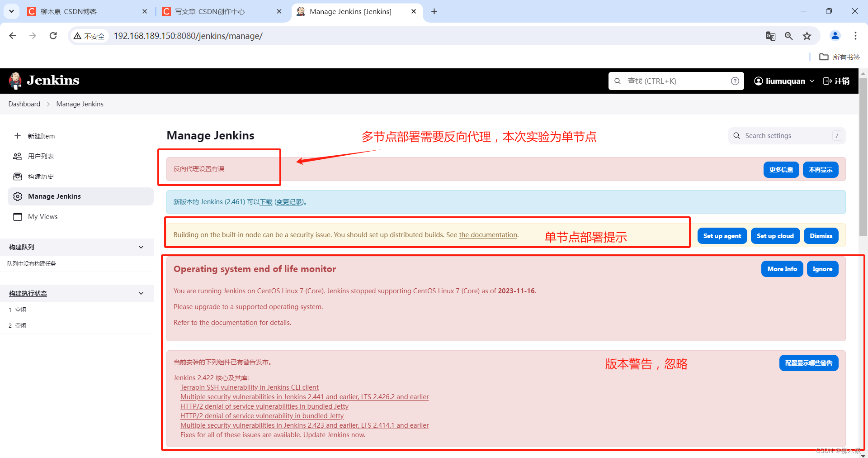Click the documentation link in build warning

point(488,235)
